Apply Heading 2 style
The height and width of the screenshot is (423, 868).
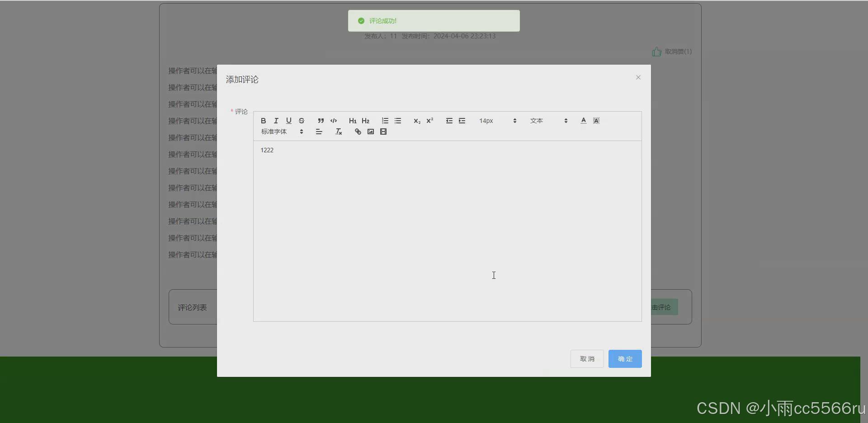pyautogui.click(x=366, y=121)
